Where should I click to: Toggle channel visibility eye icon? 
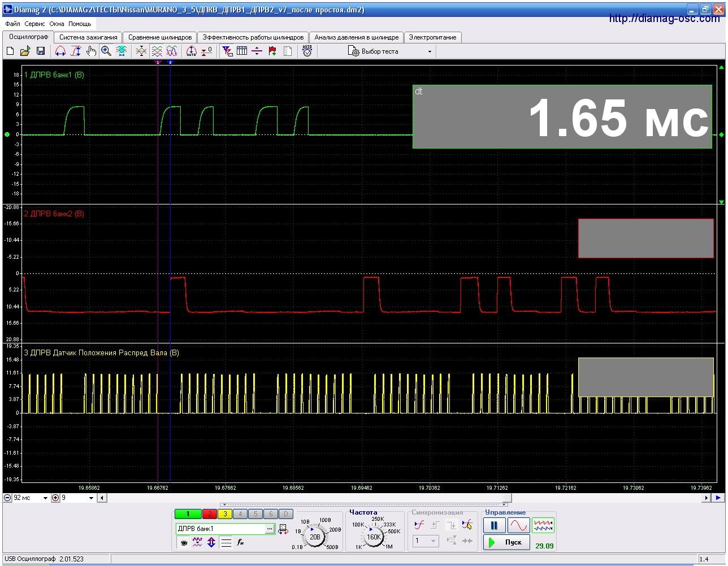click(184, 542)
